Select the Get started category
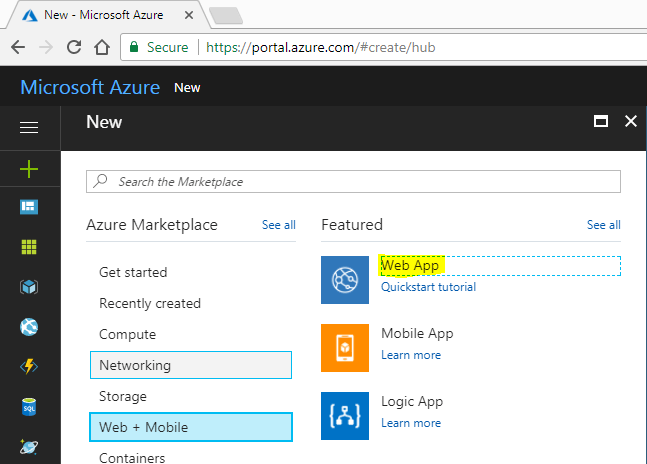This screenshot has width=647, height=464. (133, 272)
